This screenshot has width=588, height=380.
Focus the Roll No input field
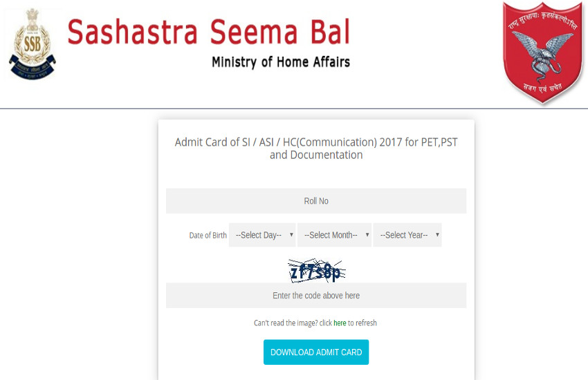(316, 201)
